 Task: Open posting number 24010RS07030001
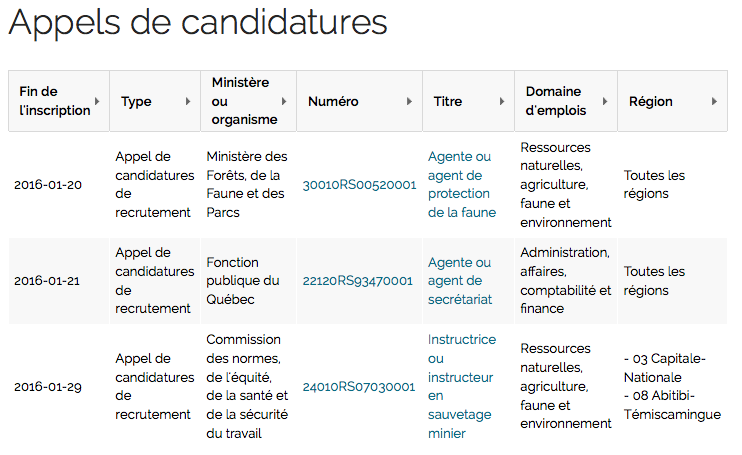(x=359, y=387)
